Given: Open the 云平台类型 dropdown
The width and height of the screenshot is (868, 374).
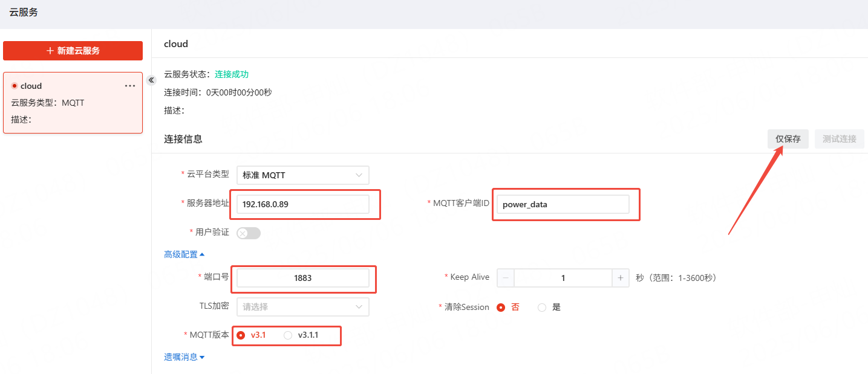Looking at the screenshot, I should (302, 175).
